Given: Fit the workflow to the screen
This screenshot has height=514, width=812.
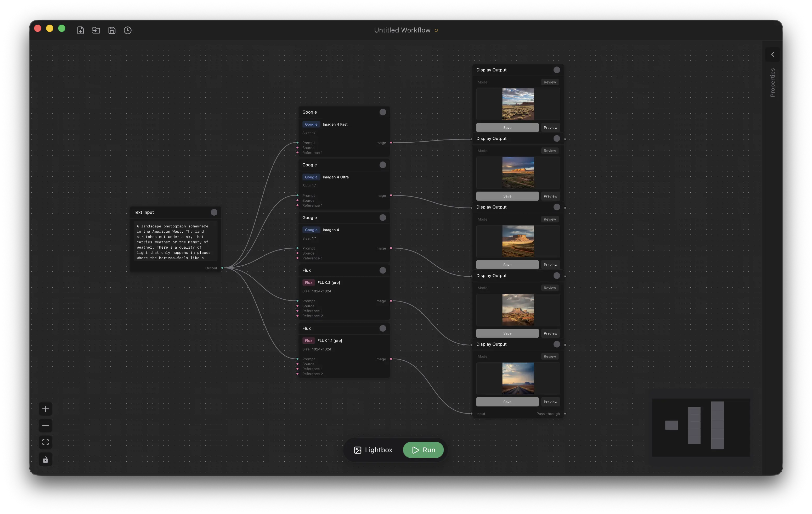Looking at the screenshot, I should [46, 442].
